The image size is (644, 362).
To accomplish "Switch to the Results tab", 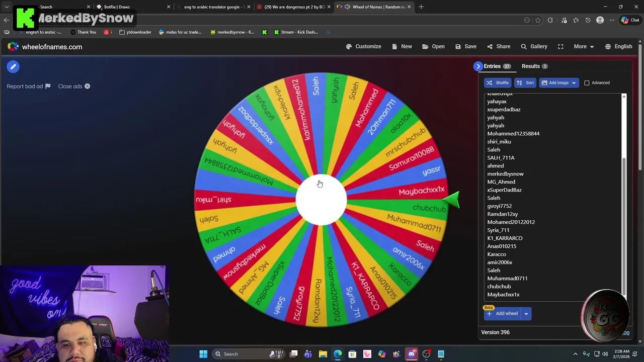I will click(x=534, y=66).
